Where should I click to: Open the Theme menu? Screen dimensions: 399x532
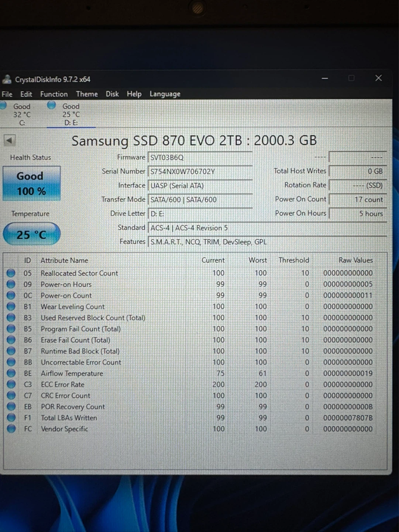(x=87, y=94)
